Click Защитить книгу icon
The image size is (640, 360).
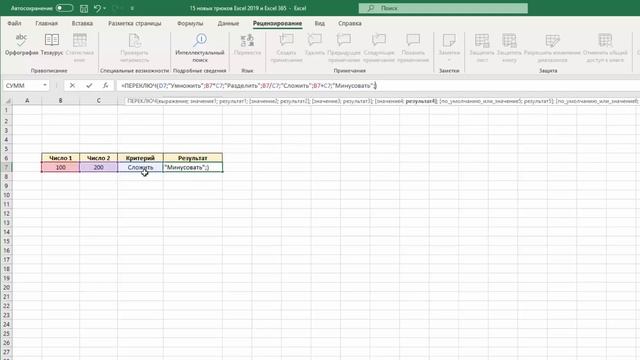[509, 48]
